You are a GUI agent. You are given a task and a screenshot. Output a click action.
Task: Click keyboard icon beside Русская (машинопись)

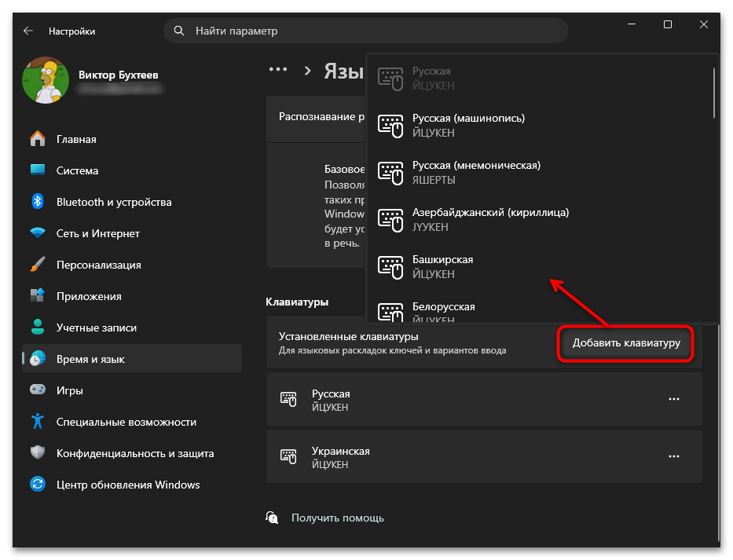coord(390,126)
